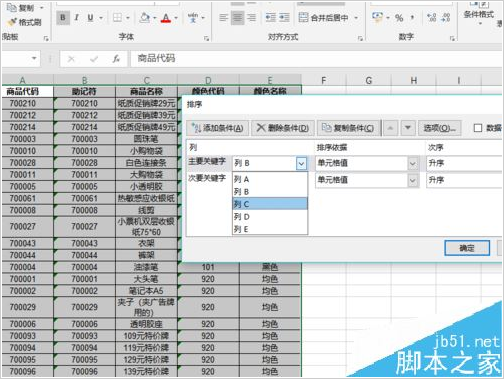
Task: Open font group dialog launcher
Action: [x=206, y=38]
